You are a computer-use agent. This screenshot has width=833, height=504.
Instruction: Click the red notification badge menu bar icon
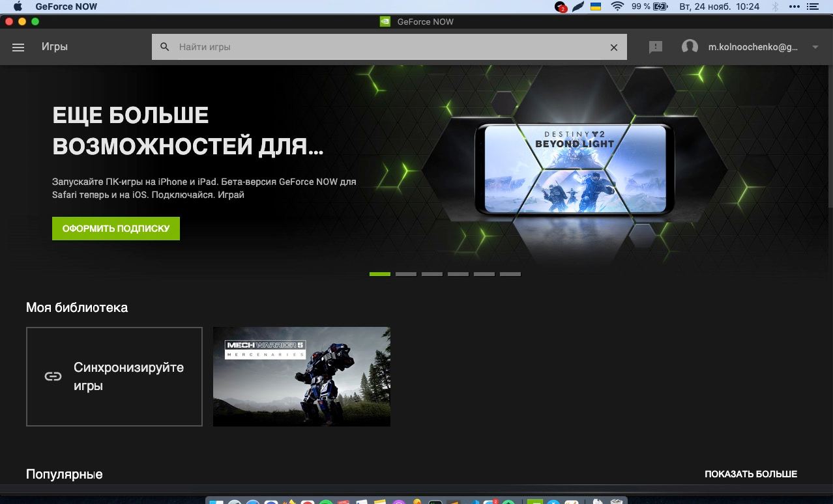click(x=561, y=7)
